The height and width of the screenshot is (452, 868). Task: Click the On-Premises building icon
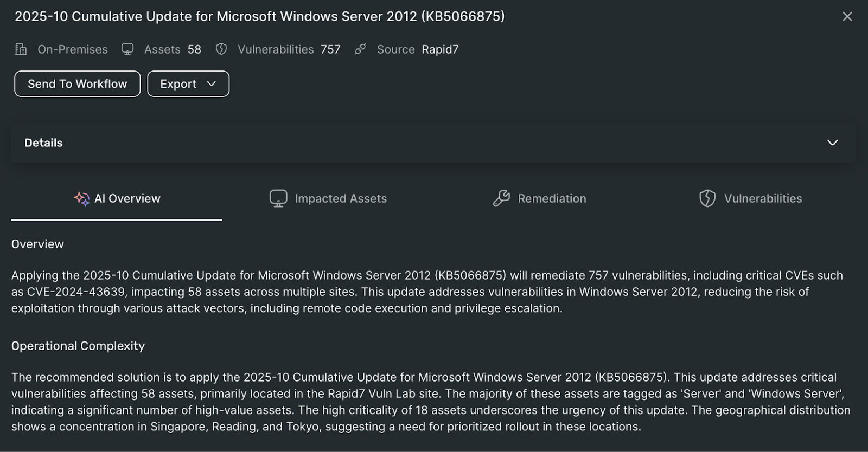pyautogui.click(x=21, y=49)
